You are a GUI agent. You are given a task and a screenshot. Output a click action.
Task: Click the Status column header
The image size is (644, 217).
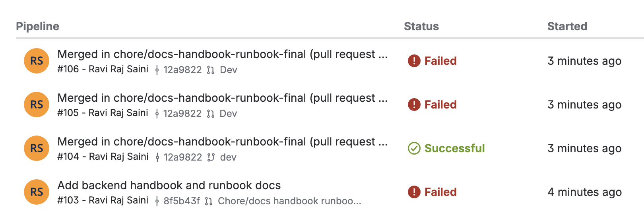pos(421,26)
